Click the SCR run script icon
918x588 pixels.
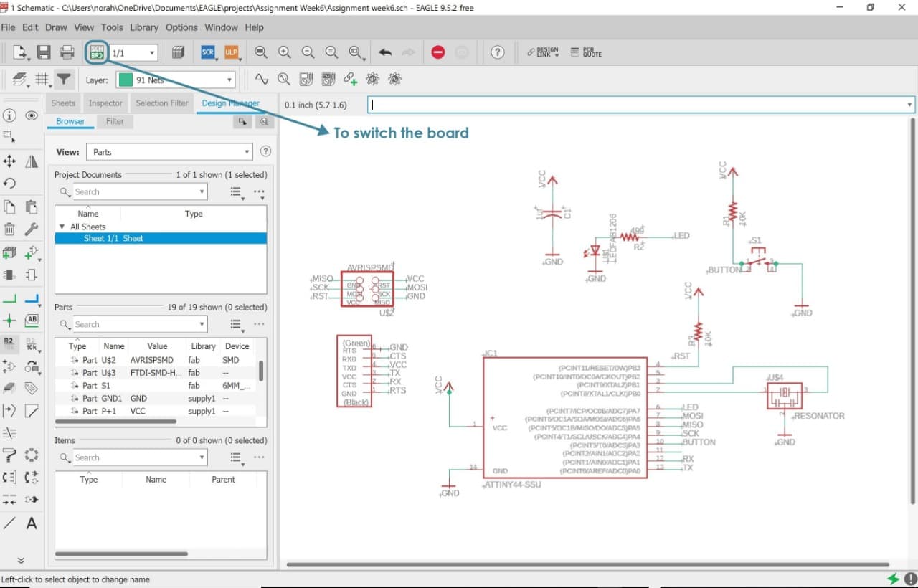[x=208, y=52]
